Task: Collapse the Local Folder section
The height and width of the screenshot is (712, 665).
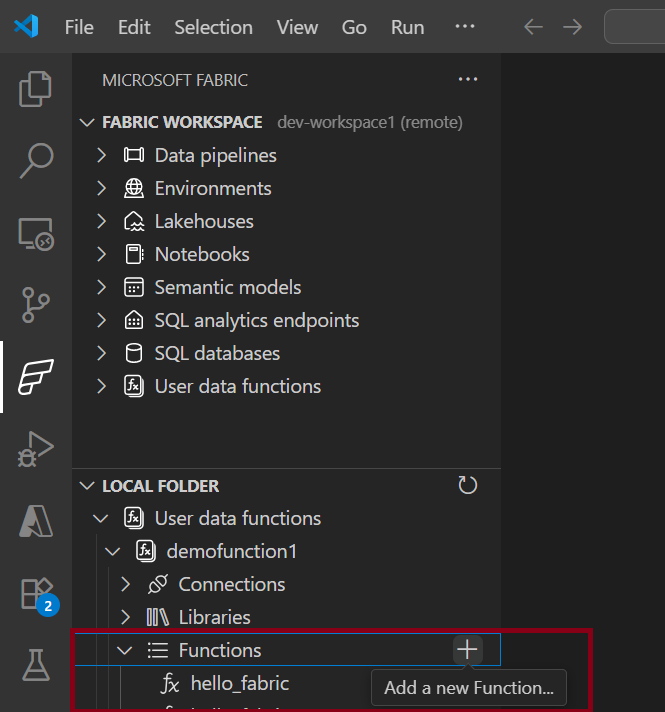Action: click(x=87, y=486)
